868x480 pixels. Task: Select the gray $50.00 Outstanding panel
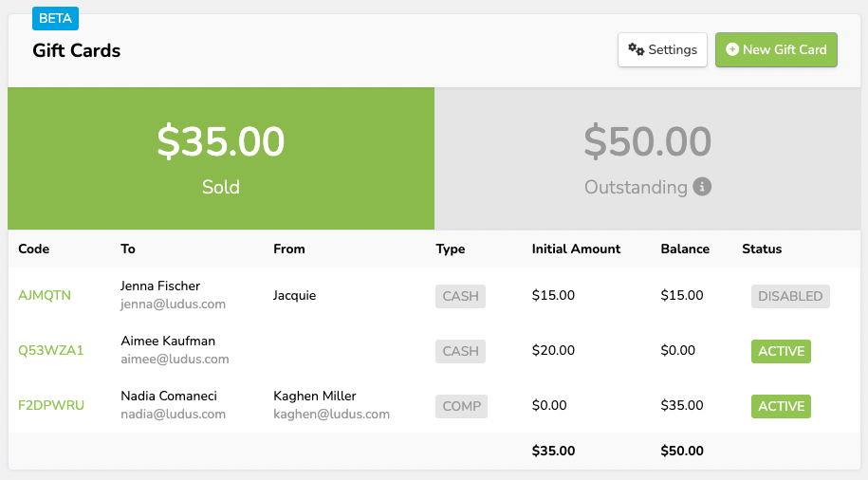pos(648,158)
